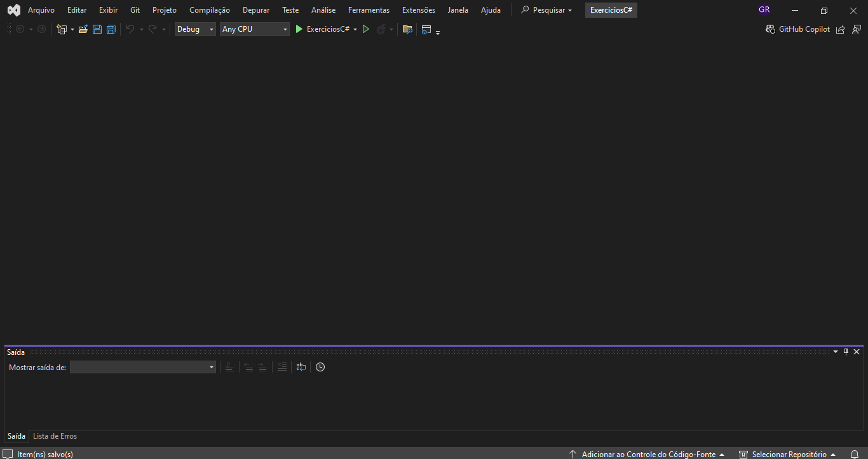868x459 pixels.
Task: Click the Undo arrow icon
Action: [130, 29]
